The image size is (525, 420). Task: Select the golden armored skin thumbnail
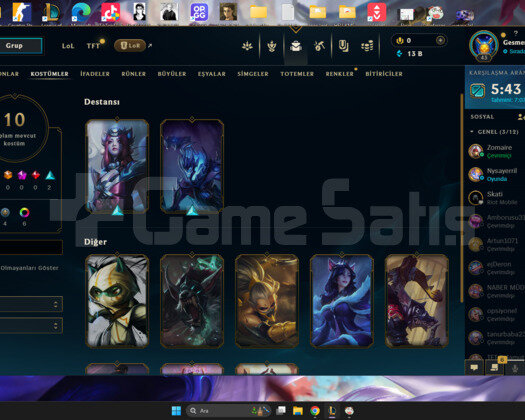point(267,301)
